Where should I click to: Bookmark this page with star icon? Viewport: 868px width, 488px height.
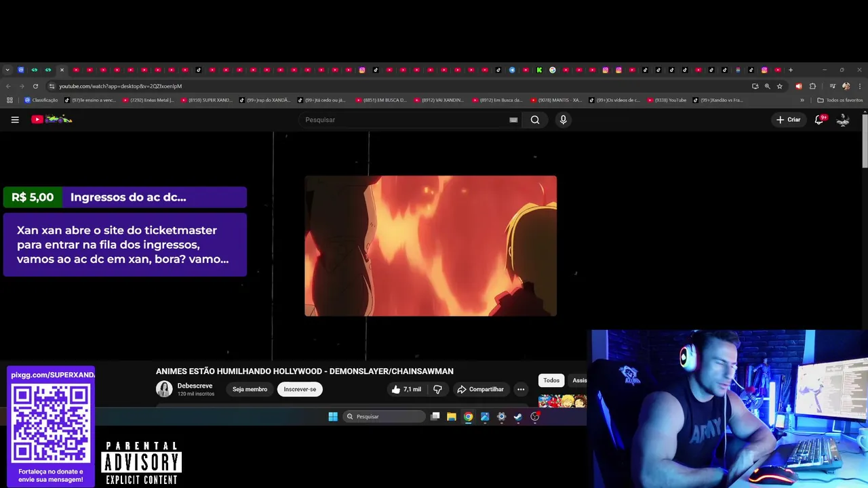coord(779,86)
